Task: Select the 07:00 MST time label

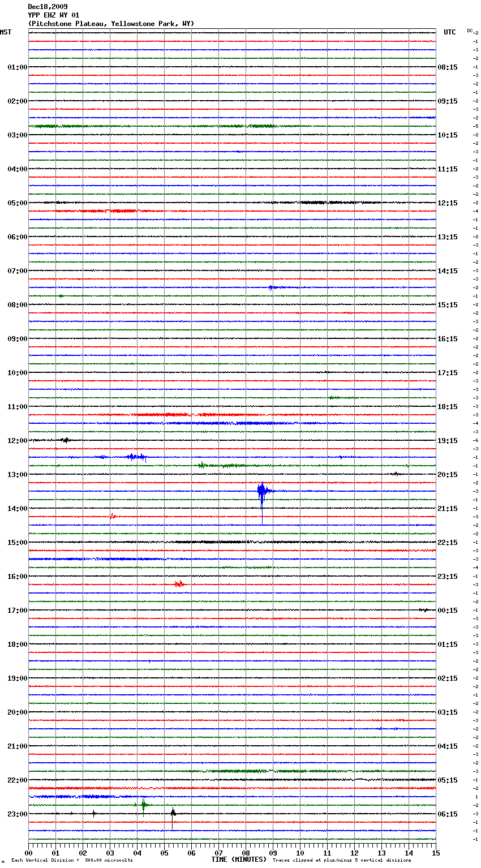Action: click(18, 271)
